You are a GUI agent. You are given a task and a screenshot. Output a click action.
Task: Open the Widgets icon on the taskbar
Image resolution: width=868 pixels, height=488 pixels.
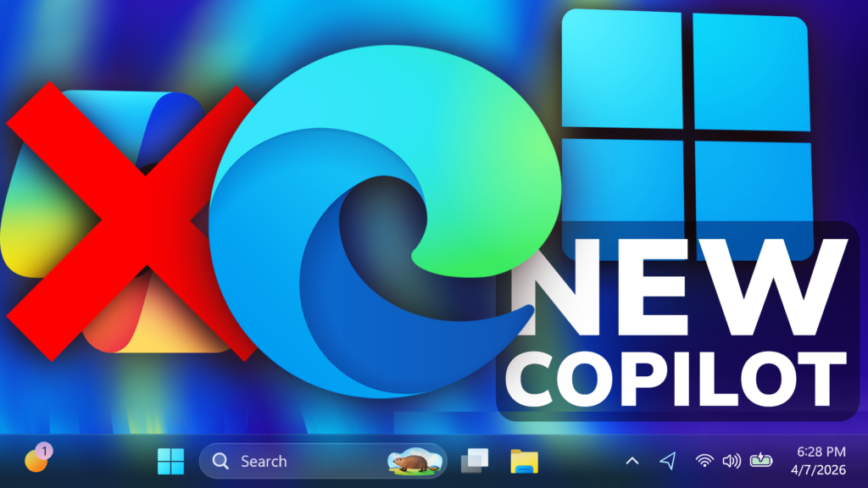point(37,460)
